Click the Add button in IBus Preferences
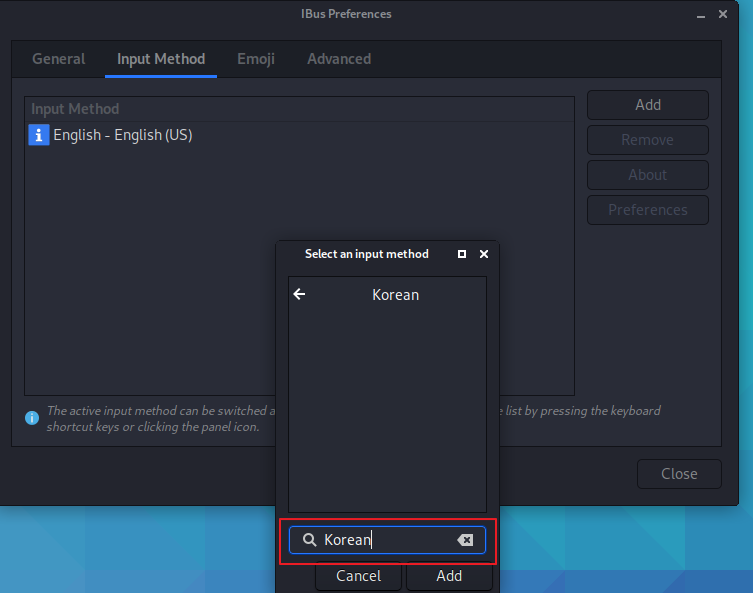 648,105
